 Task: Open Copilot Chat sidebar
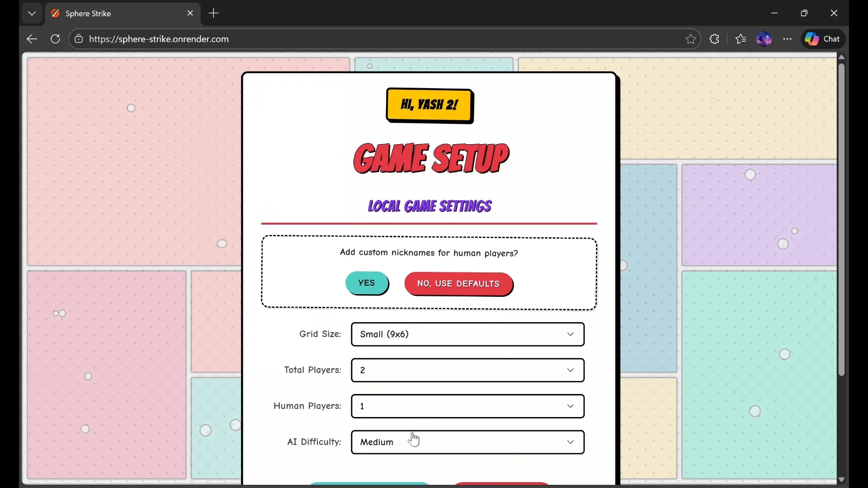click(824, 39)
